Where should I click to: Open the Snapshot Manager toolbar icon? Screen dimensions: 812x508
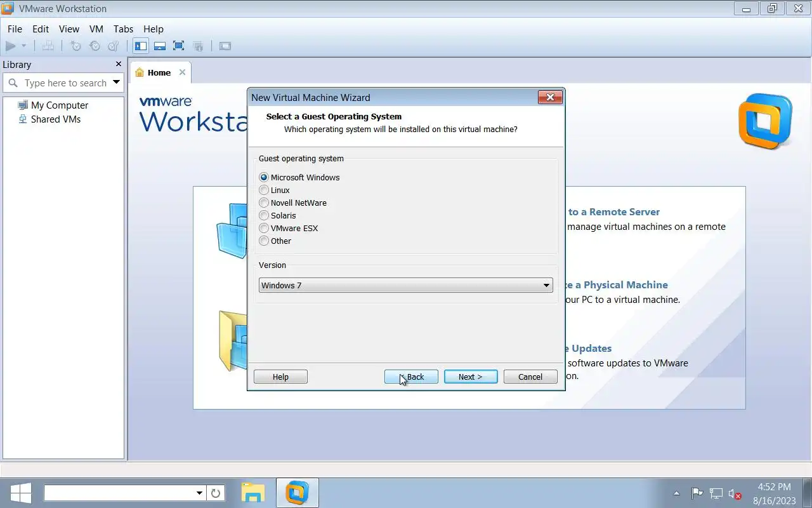pos(114,46)
